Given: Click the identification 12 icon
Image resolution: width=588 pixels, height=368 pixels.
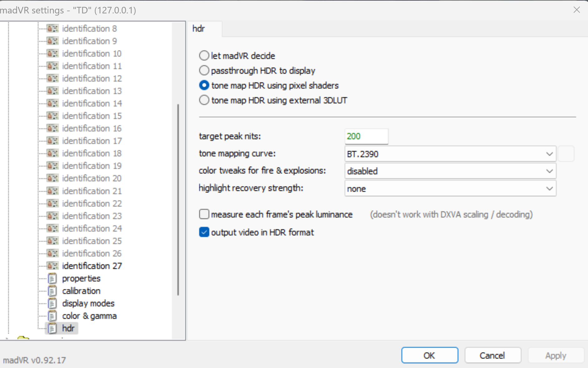Looking at the screenshot, I should pyautogui.click(x=52, y=78).
